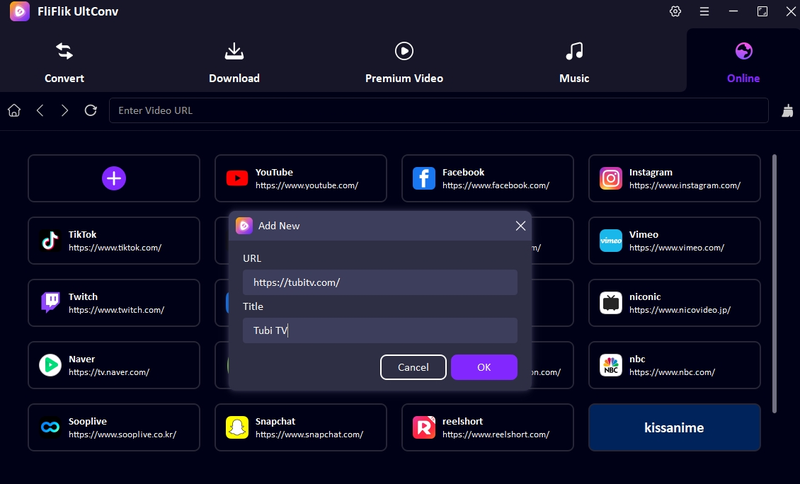This screenshot has height=484, width=800.
Task: Open the Twitch site card
Action: (114, 303)
